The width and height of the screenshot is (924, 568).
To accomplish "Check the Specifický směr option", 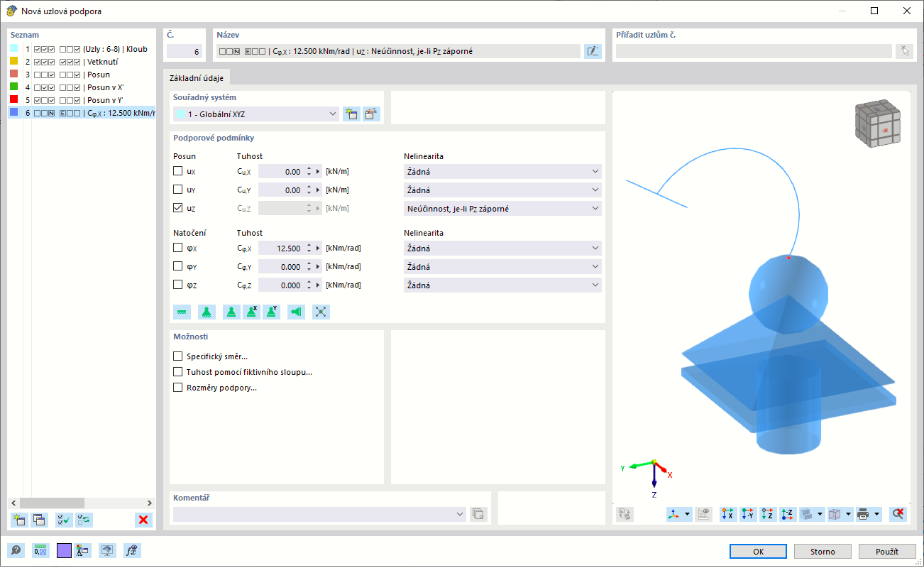I will (178, 356).
